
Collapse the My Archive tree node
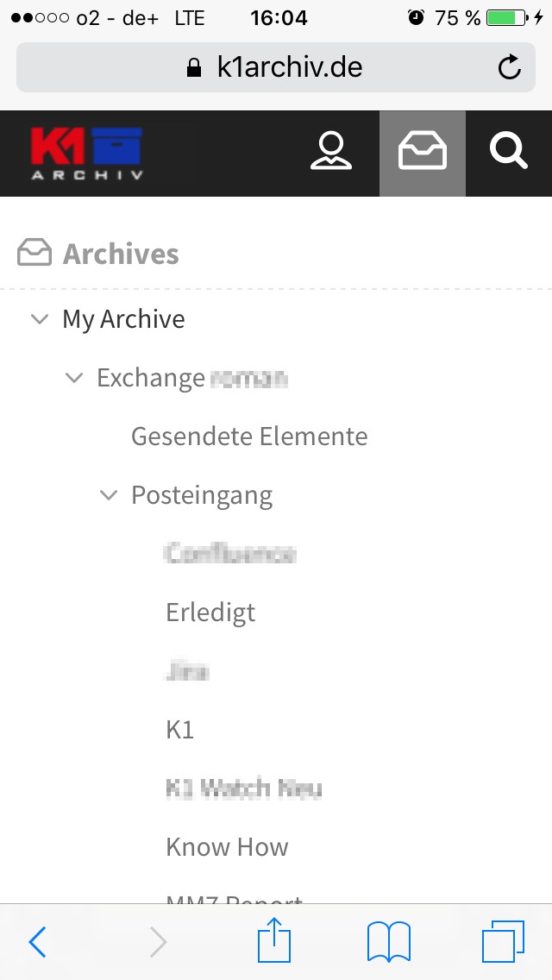click(x=40, y=319)
